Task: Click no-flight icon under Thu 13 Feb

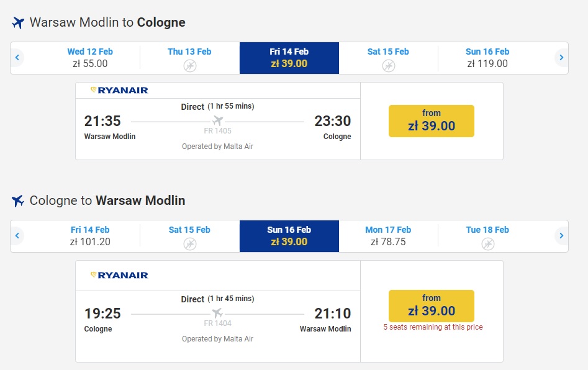Action: pos(190,66)
